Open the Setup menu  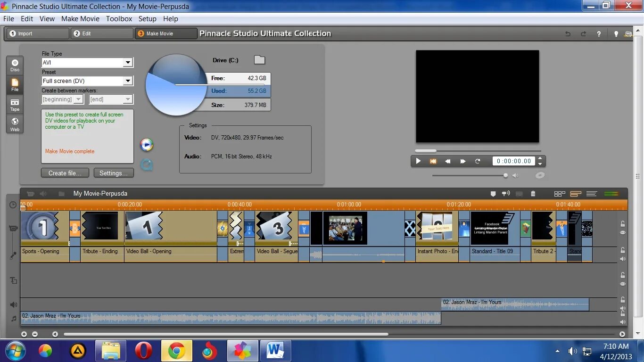147,19
